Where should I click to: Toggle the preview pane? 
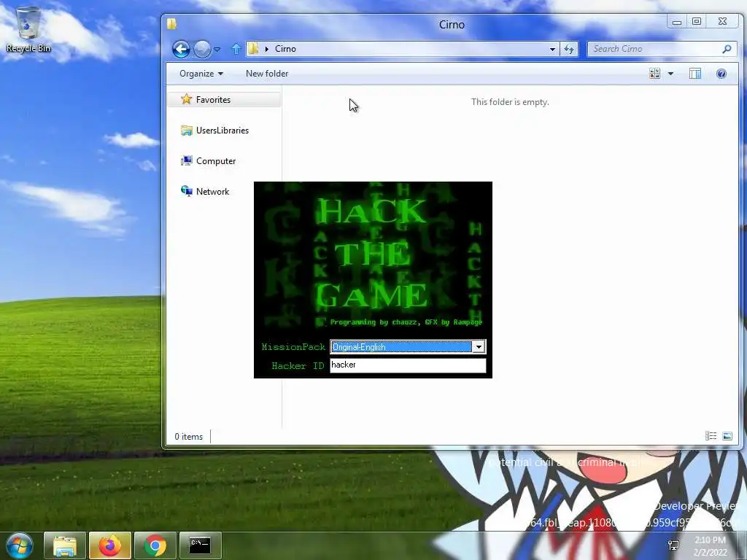695,74
